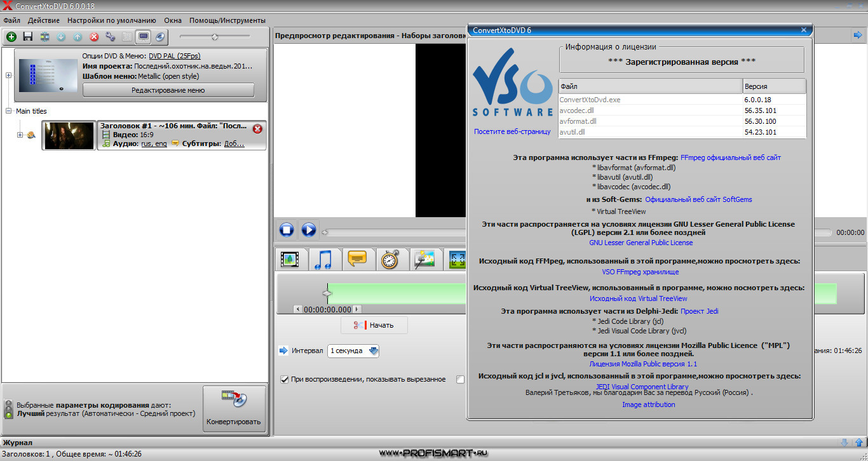Step timecode back with left arrow
The image size is (868, 461).
(x=298, y=309)
